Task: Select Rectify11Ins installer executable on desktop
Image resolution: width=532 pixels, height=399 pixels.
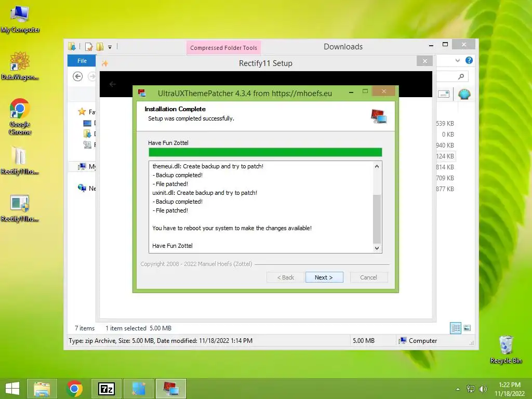Action: pyautogui.click(x=20, y=208)
